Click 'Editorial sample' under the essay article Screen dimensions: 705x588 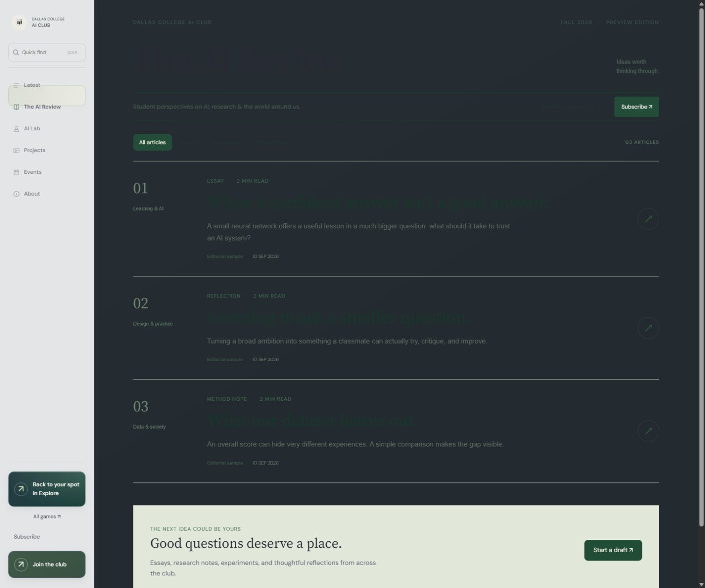click(225, 256)
